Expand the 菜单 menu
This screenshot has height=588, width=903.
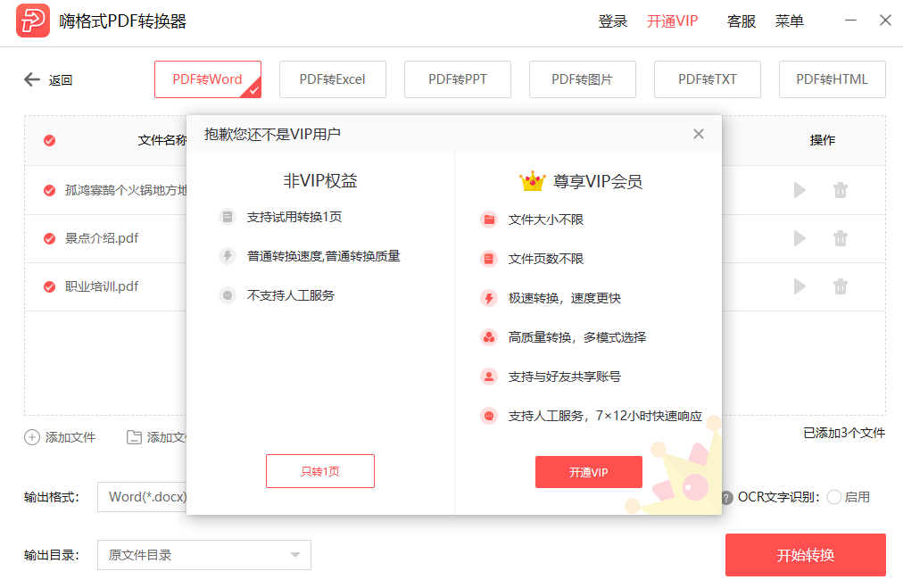click(x=789, y=21)
